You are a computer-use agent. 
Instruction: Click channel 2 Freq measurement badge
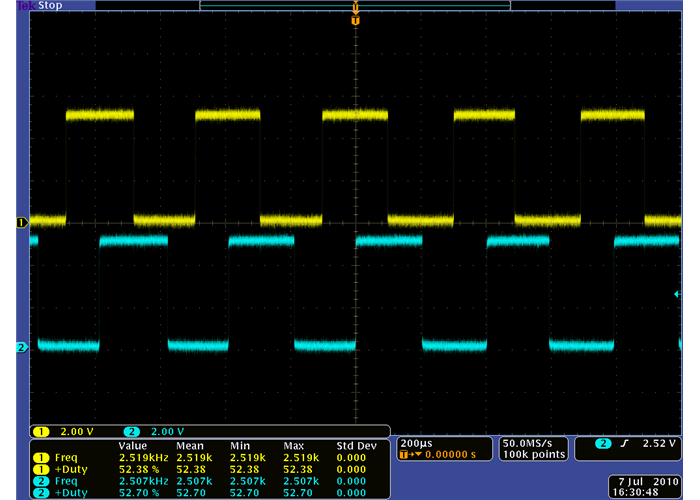pos(41,481)
